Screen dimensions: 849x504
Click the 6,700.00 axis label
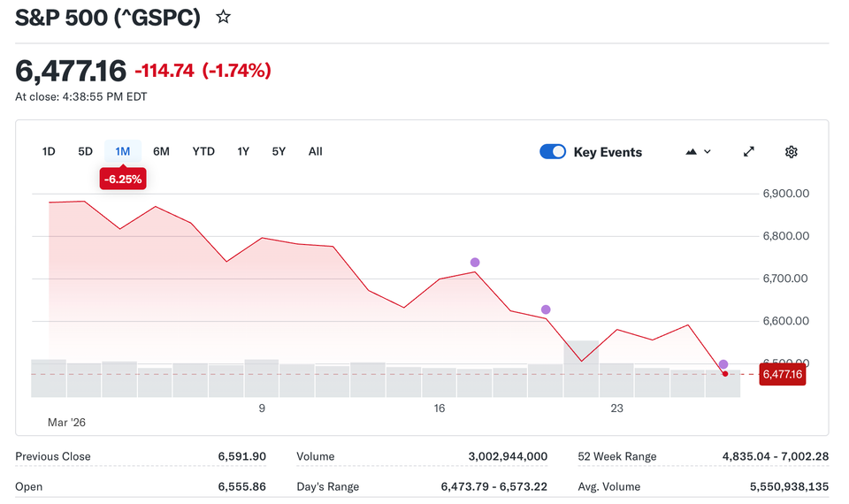[785, 279]
